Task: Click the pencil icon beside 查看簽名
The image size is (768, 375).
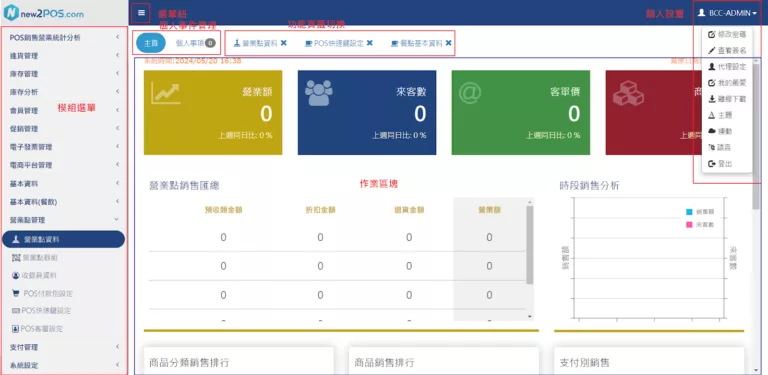Action: tap(712, 50)
